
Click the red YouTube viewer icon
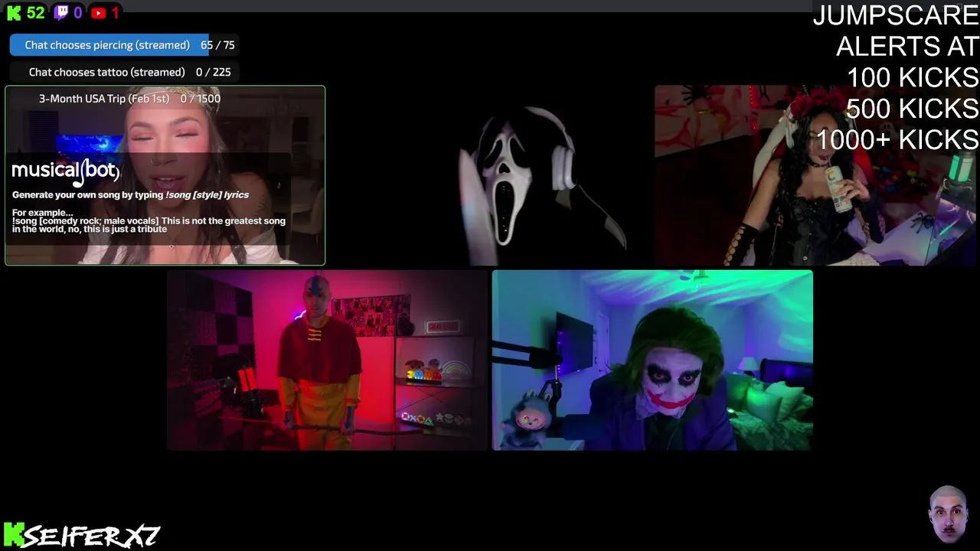click(98, 13)
